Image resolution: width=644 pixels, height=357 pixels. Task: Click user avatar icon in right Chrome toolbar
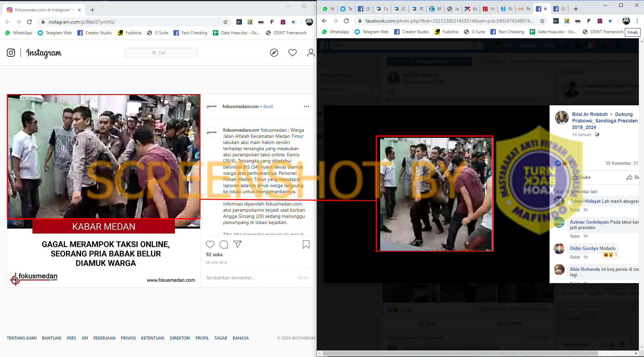tap(626, 21)
